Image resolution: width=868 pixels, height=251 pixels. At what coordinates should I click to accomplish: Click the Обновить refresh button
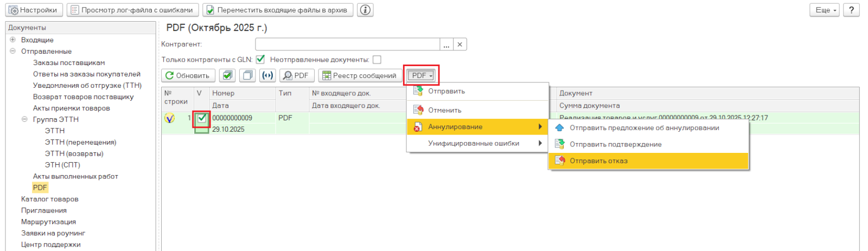coord(188,75)
